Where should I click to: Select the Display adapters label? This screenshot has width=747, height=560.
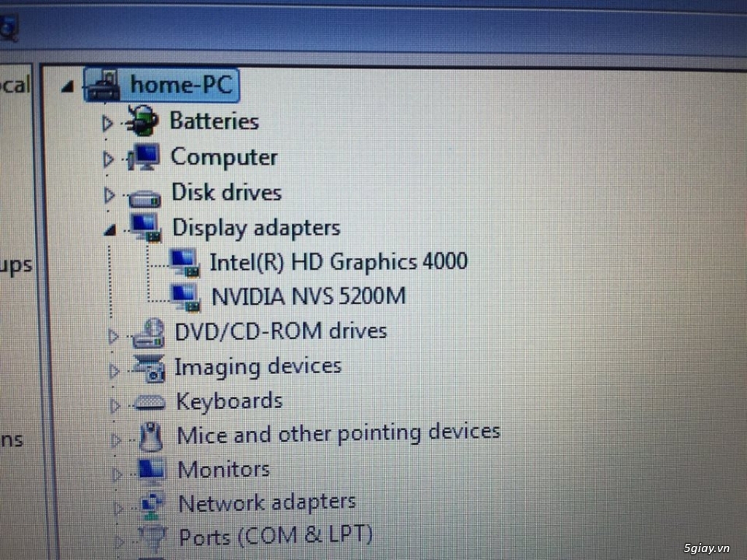click(x=256, y=228)
